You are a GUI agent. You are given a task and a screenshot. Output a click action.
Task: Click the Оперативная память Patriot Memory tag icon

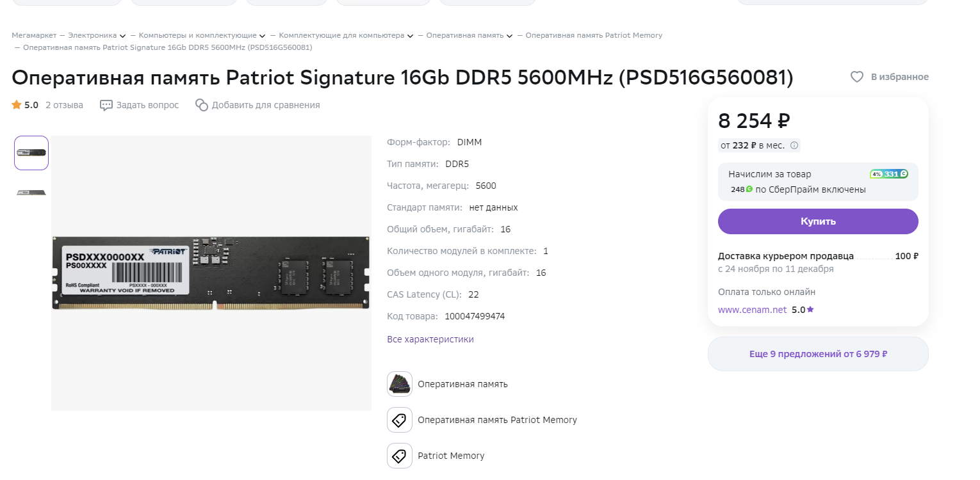[400, 420]
